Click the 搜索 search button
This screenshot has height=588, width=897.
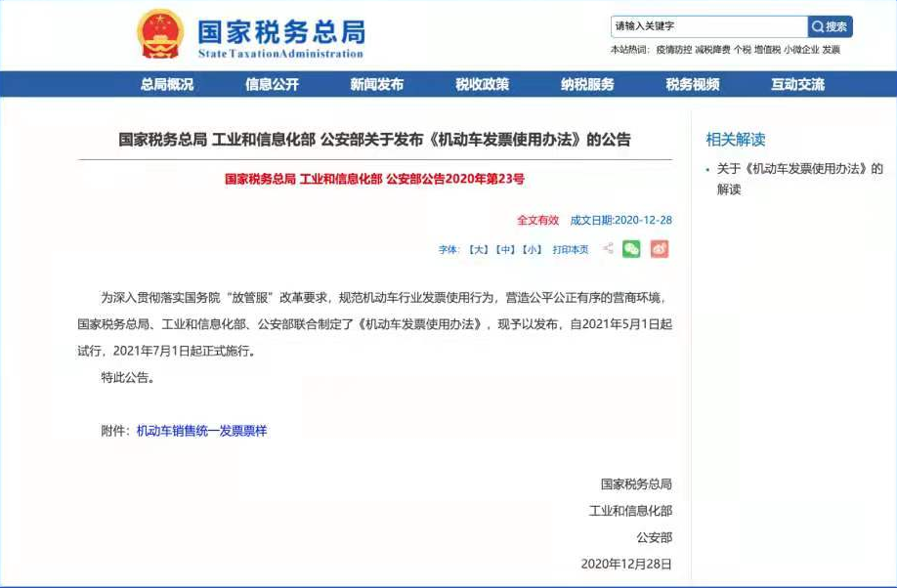coord(830,26)
